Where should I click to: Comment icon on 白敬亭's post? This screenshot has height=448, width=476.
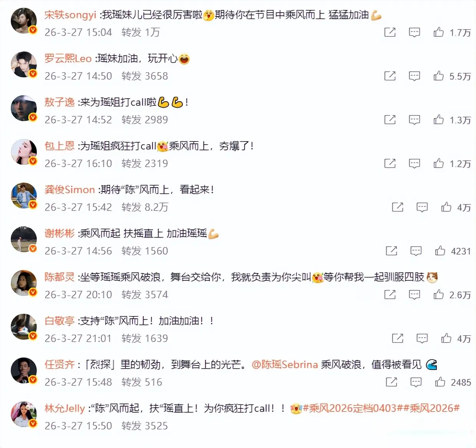[422, 338]
